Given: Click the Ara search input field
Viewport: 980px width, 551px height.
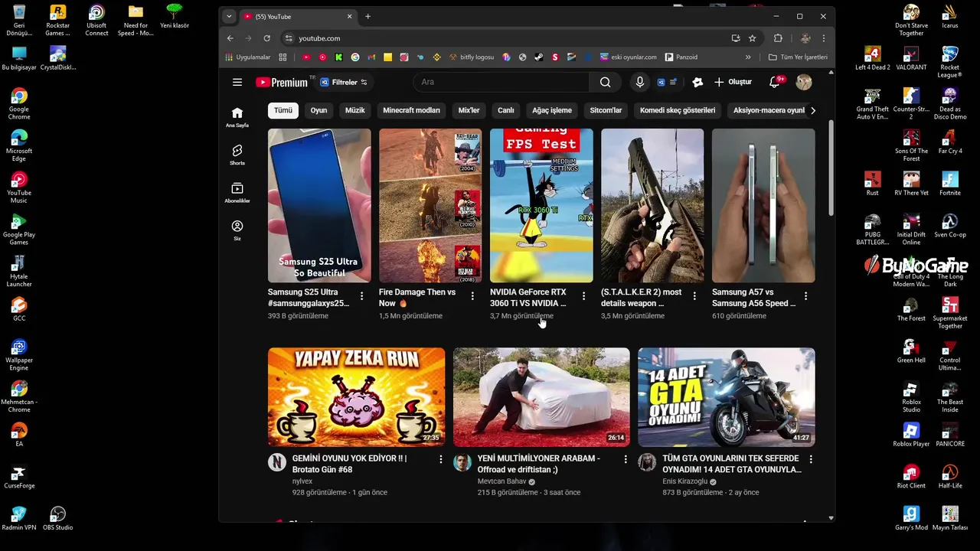Looking at the screenshot, I should pyautogui.click(x=501, y=82).
